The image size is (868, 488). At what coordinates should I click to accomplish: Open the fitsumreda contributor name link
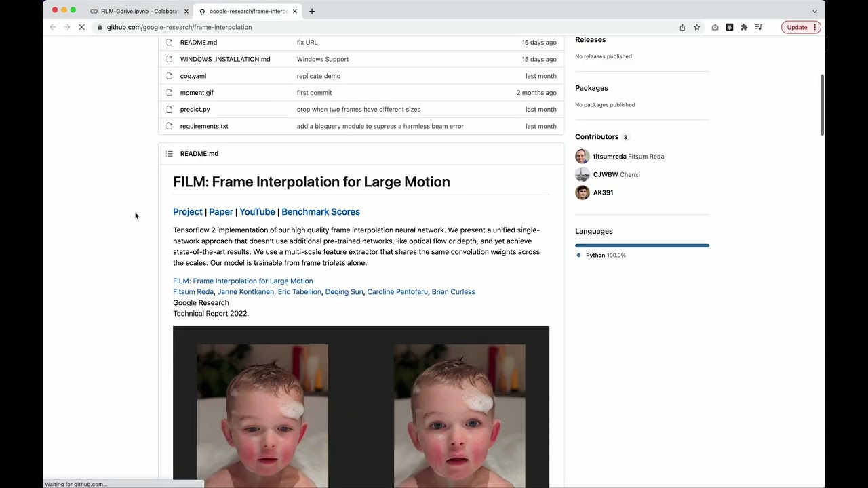[610, 157]
